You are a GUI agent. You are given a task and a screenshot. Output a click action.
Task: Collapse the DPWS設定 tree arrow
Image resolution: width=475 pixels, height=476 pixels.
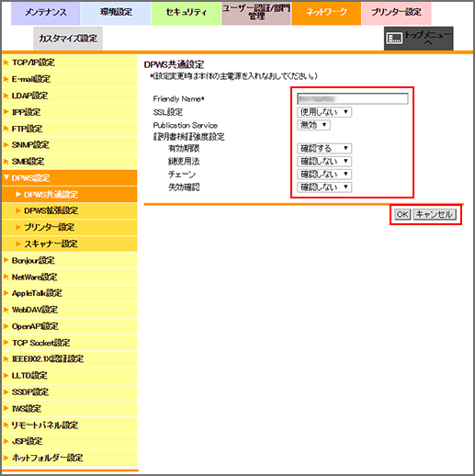[x=6, y=177]
